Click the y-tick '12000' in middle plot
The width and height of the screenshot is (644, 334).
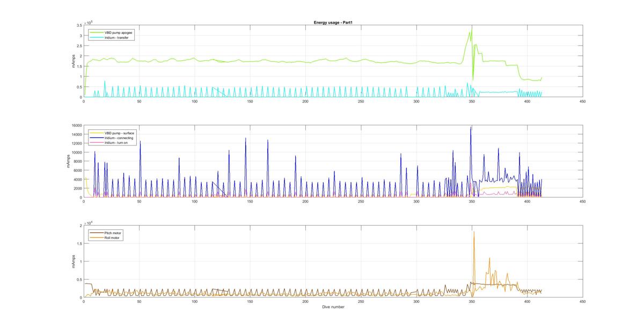point(76,143)
